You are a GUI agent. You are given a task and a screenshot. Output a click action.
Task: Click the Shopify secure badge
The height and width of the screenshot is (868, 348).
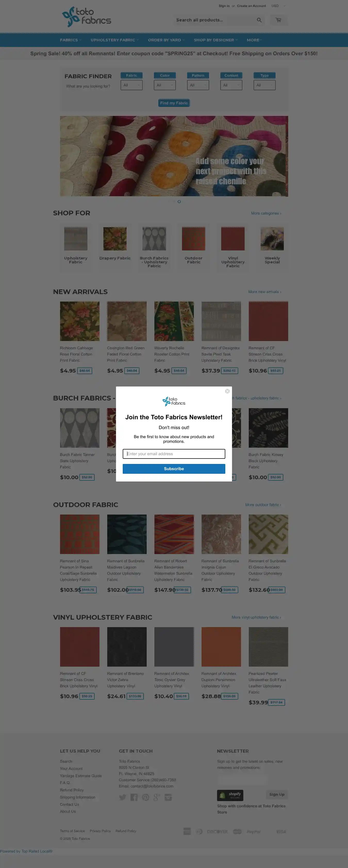(x=230, y=795)
